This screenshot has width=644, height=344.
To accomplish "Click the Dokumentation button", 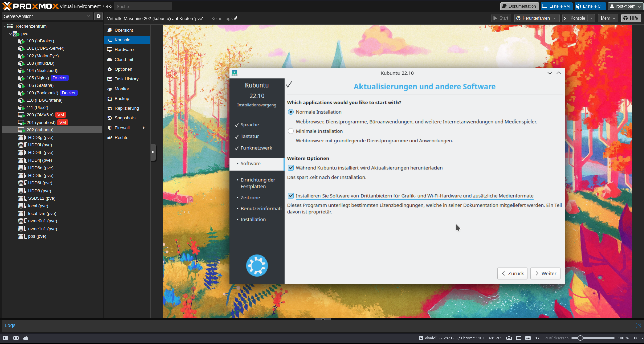I will tap(520, 6).
